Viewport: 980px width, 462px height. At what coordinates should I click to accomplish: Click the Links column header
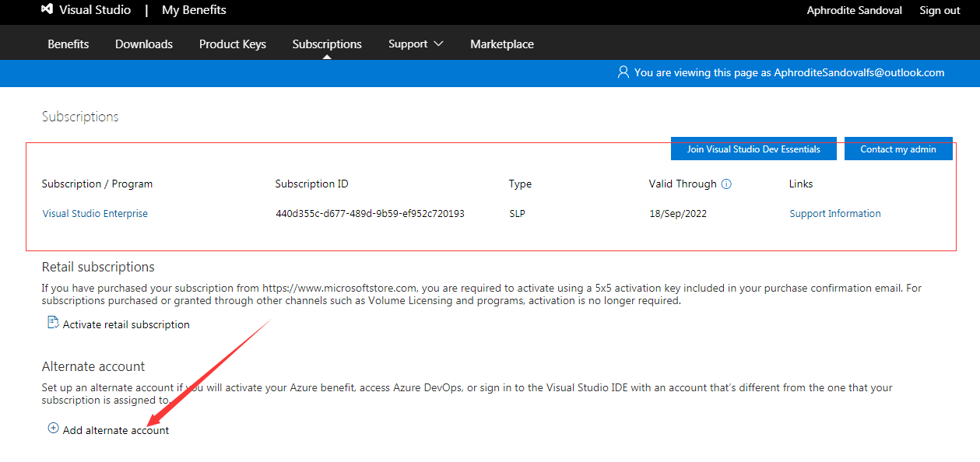(x=801, y=184)
